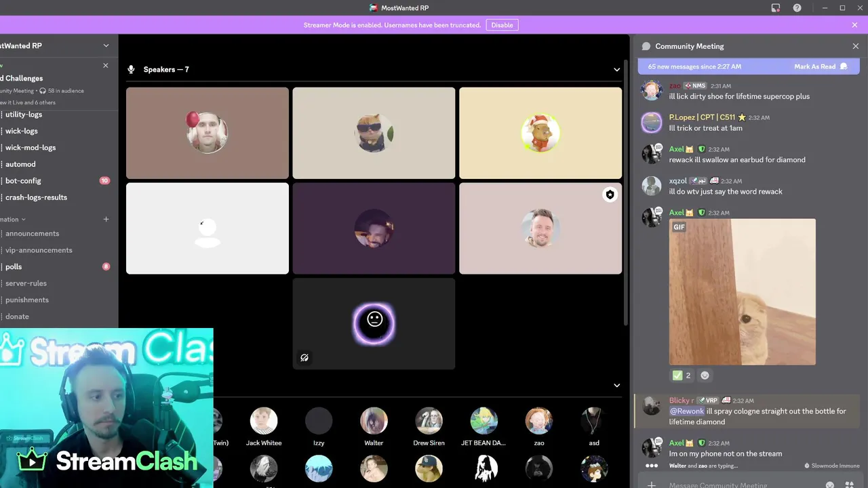Click the plus attachment icon in message box
Viewport: 868px width, 488px height.
(652, 485)
